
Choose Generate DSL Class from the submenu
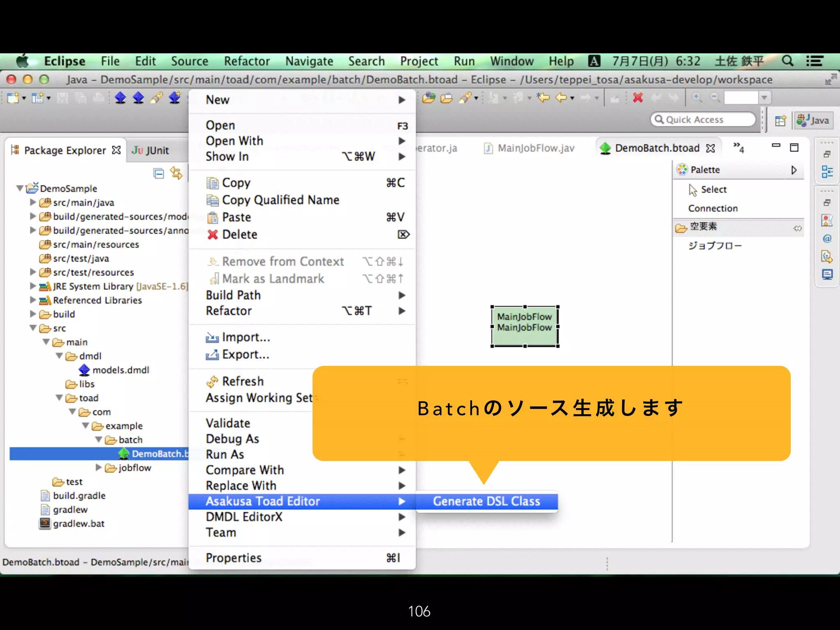click(486, 501)
